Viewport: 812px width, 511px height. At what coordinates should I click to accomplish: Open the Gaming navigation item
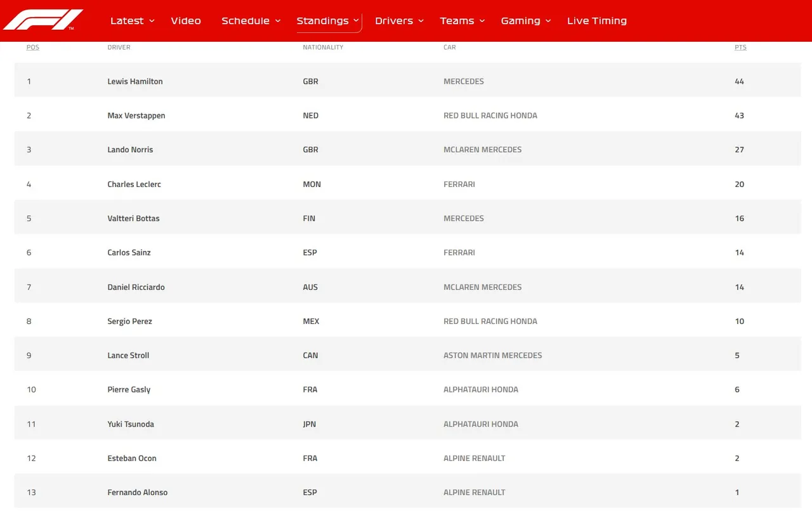tap(521, 21)
